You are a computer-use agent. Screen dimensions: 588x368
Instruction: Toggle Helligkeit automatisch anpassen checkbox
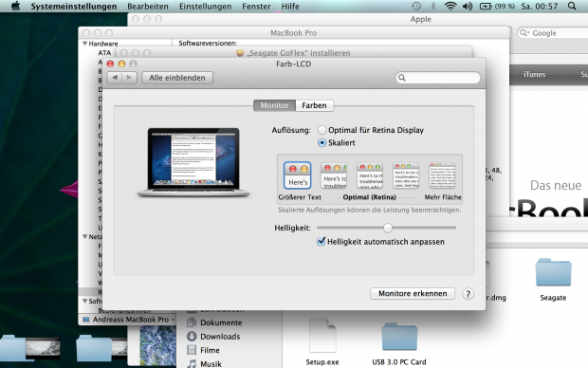321,241
